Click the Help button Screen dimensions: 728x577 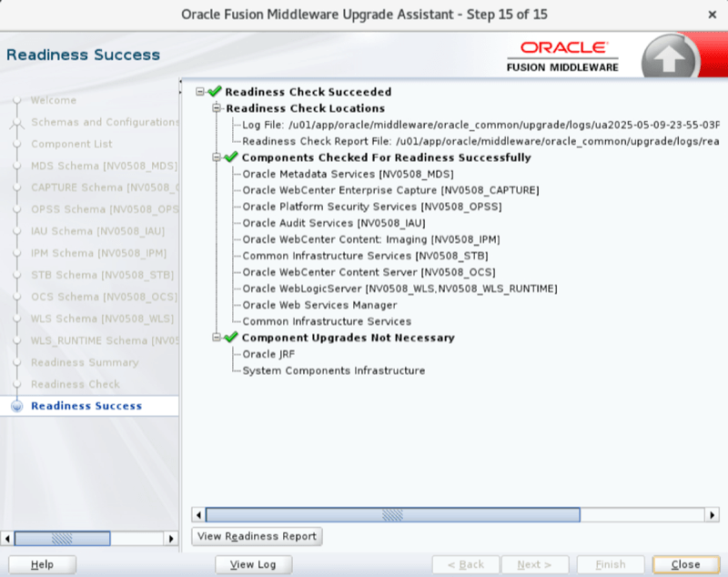42,564
